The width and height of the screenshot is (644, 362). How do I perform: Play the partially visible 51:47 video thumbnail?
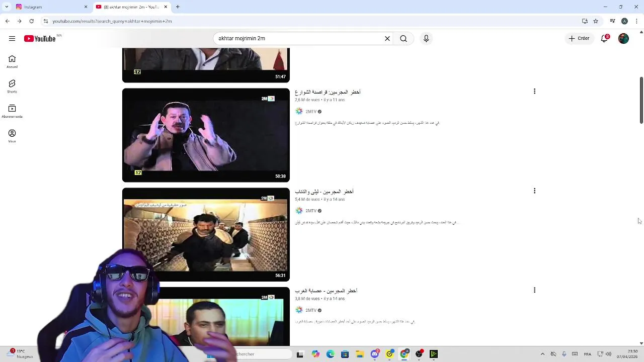206,65
